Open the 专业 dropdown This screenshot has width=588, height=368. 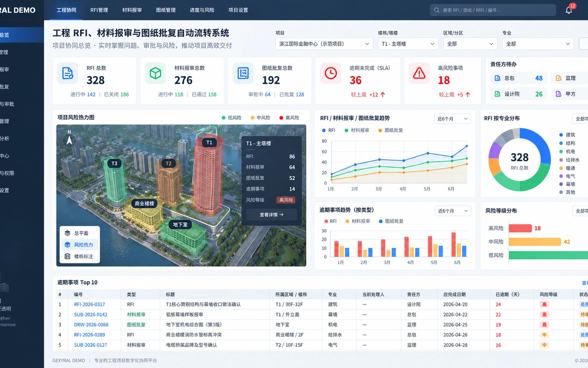538,44
